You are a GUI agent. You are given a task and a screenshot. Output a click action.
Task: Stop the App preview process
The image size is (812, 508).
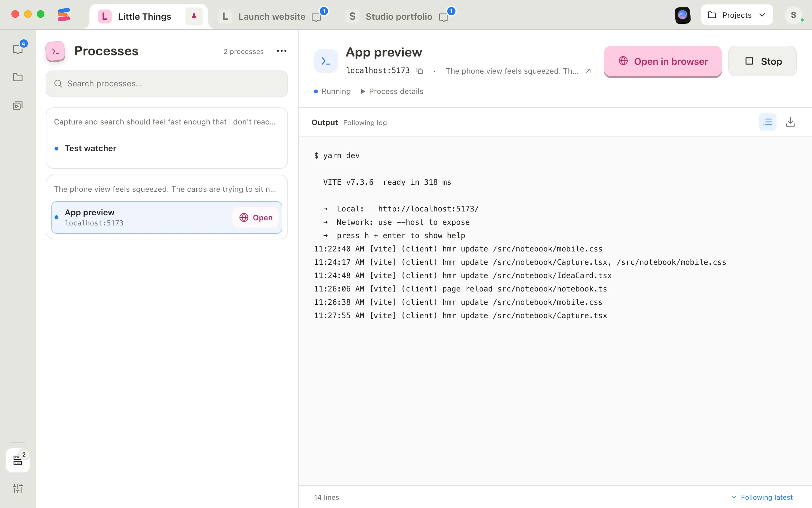[x=762, y=61]
